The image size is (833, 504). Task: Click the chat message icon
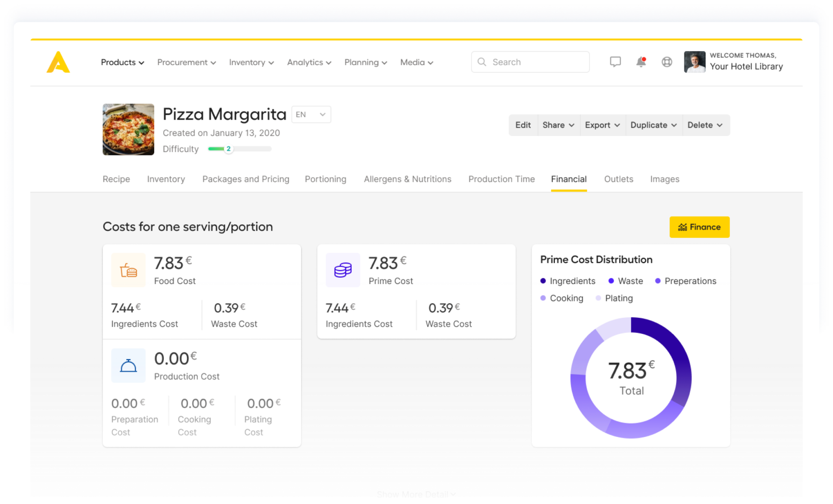pos(615,62)
